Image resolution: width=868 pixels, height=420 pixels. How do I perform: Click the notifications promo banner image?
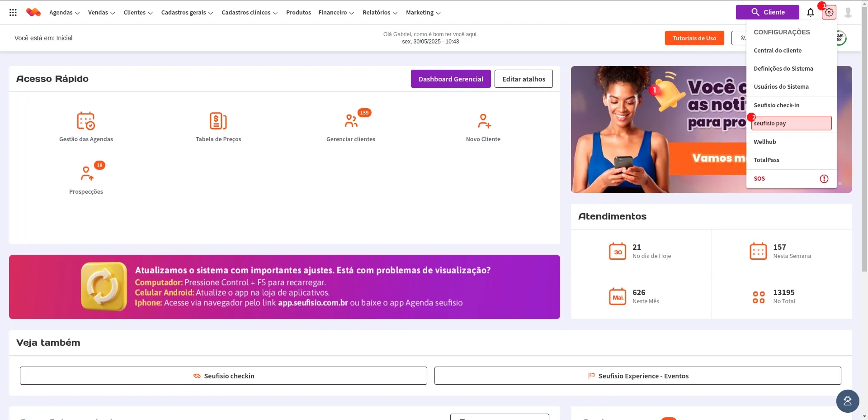658,129
